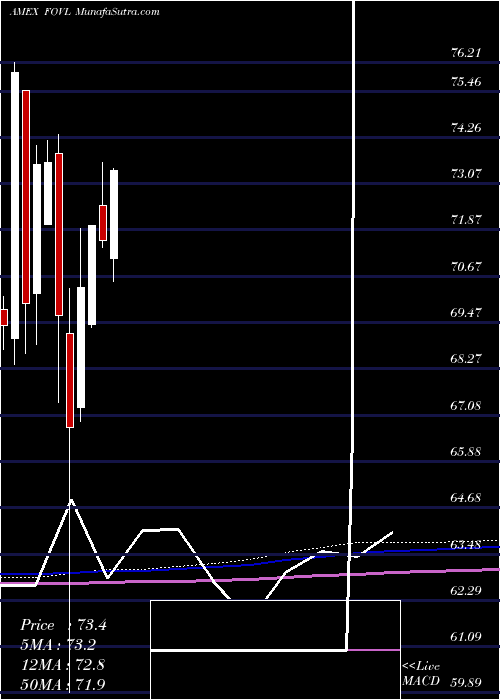Click the 73.07 price axis label
Image resolution: width=500 pixels, height=700 pixels.
pos(466,174)
